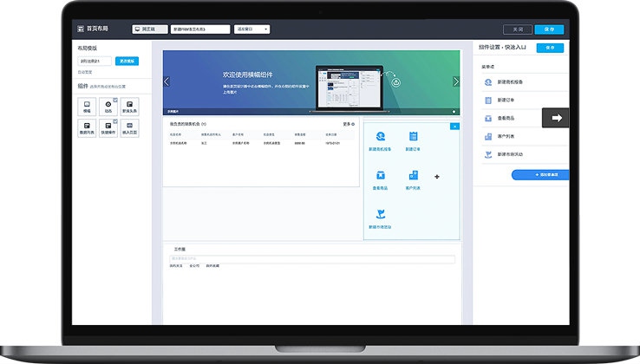Click the layout template field under 布局模板
640x364 pixels.
point(95,62)
